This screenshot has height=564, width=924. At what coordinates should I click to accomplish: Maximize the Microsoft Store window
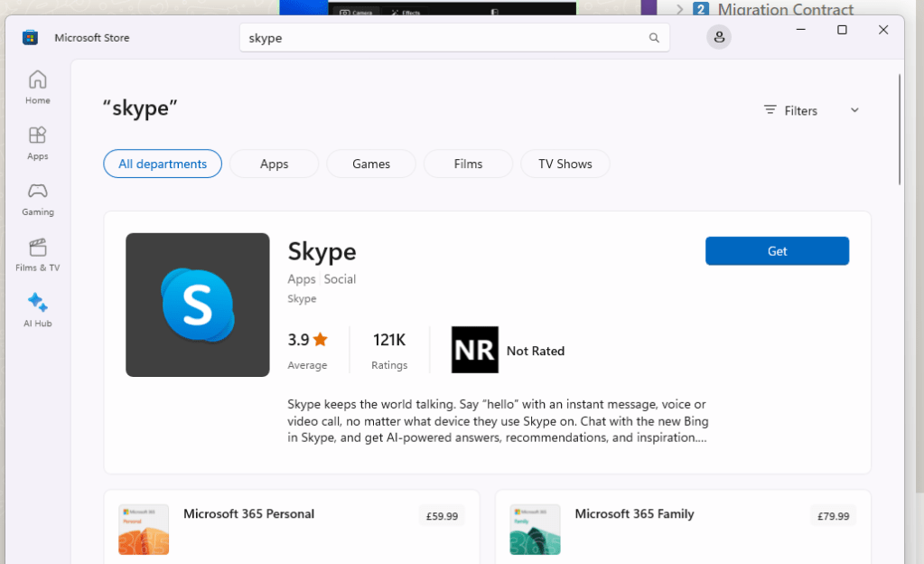pyautogui.click(x=842, y=30)
